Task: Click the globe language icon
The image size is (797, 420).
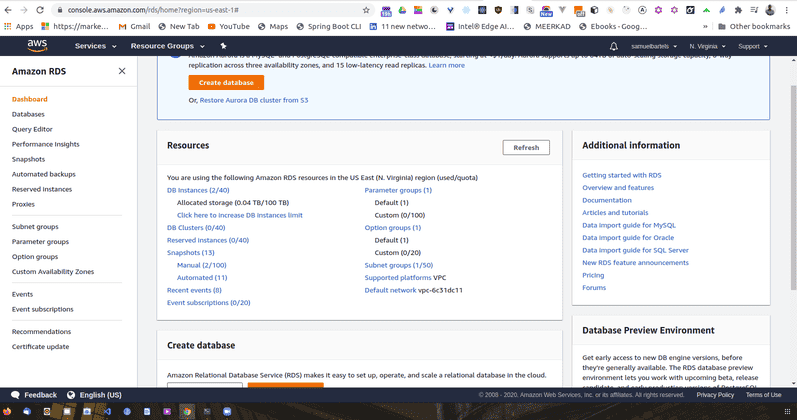Action: (71, 395)
